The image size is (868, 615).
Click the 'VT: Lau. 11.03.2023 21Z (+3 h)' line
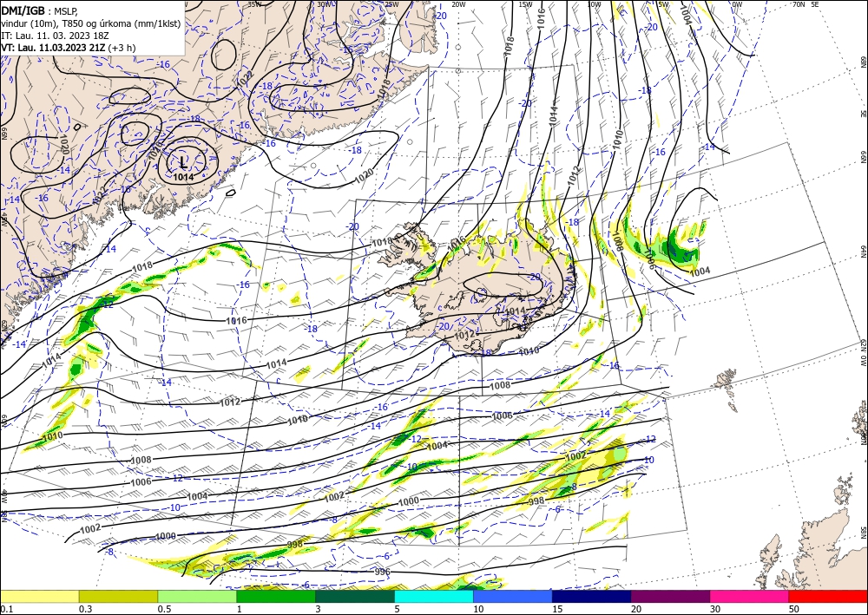(68, 48)
